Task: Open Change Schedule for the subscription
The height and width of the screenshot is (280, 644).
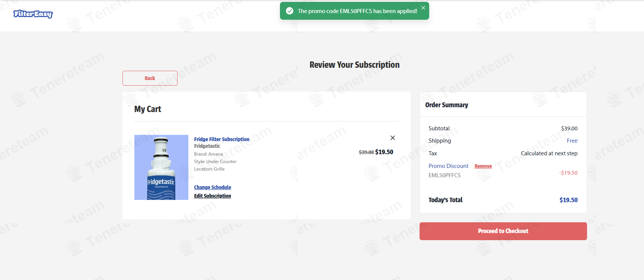Action: click(212, 187)
